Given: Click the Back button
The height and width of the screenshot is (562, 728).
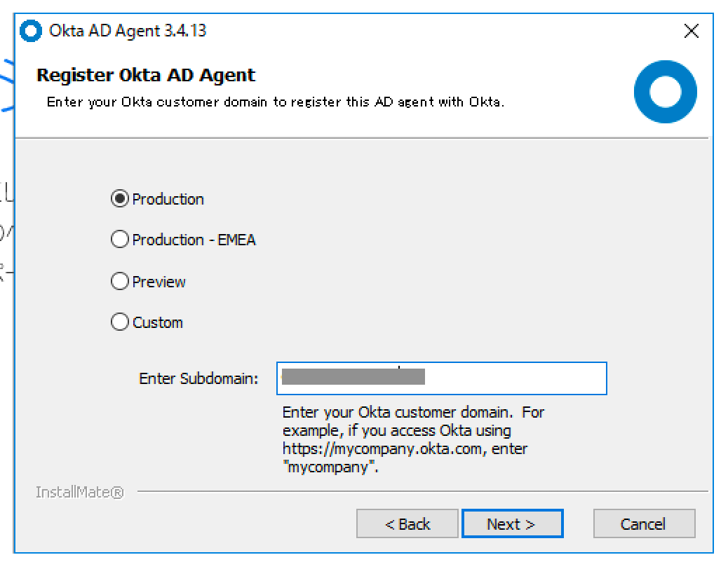Looking at the screenshot, I should click(407, 523).
